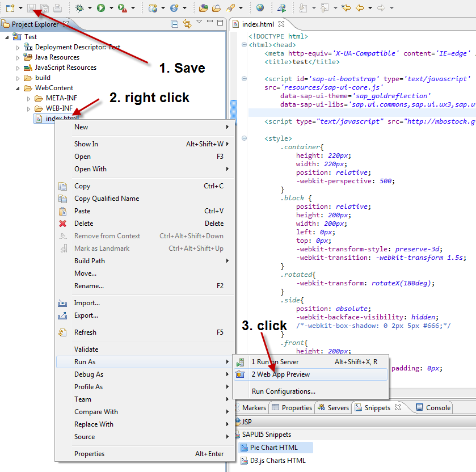
Task: Open the Debug icon in the toolbar
Action: point(78,8)
